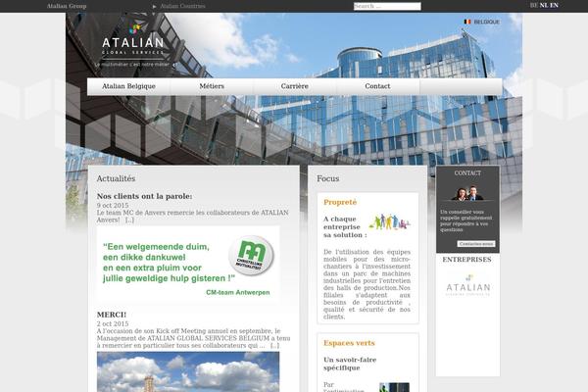The image size is (588, 392).
Task: Select the BE language option
Action: point(534,5)
